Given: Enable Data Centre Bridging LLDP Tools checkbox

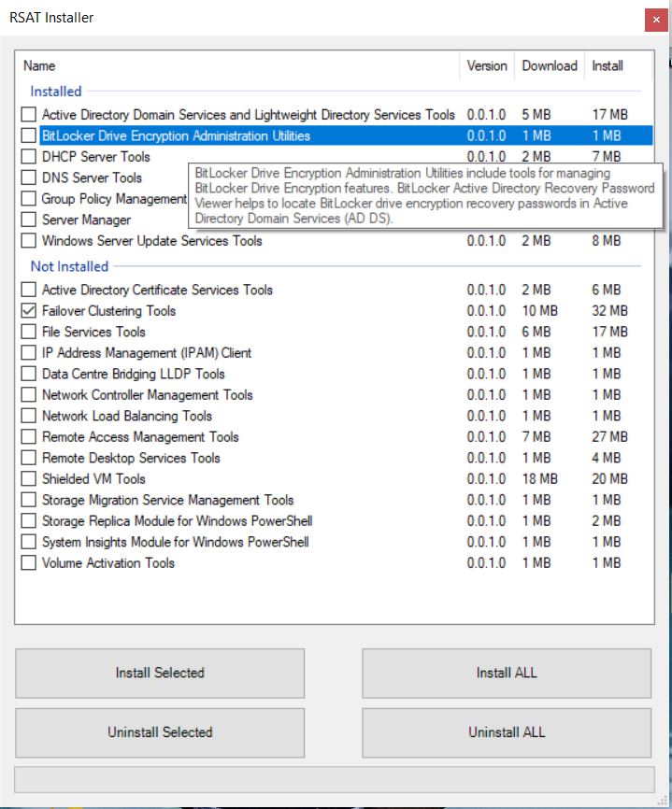Looking at the screenshot, I should [29, 374].
